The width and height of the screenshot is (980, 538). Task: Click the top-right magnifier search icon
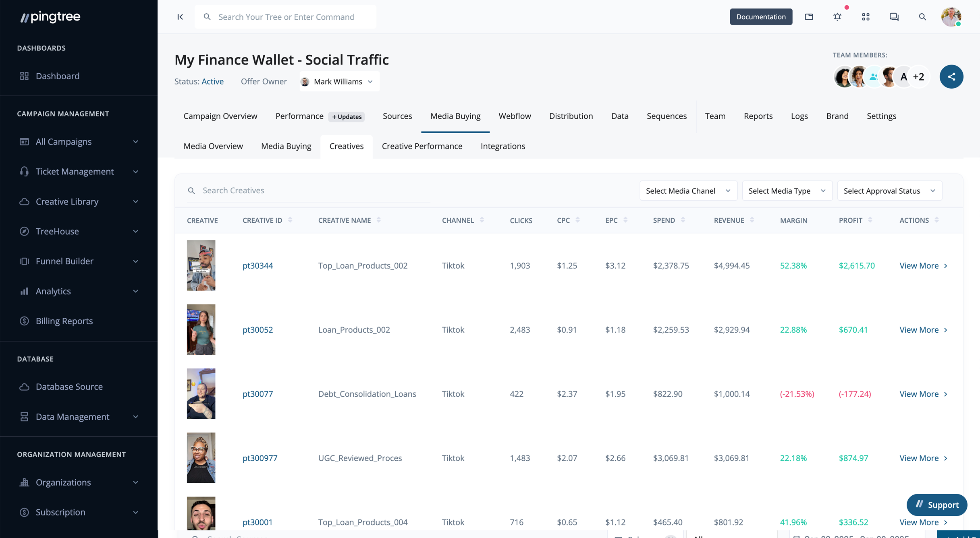(x=922, y=17)
